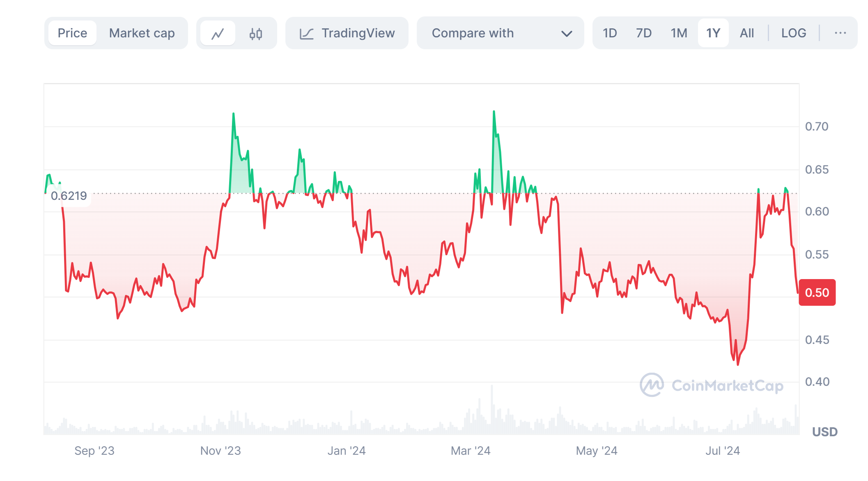The width and height of the screenshot is (868, 481).
Task: Click the CoinMarketCap watermark logo
Action: (x=652, y=385)
